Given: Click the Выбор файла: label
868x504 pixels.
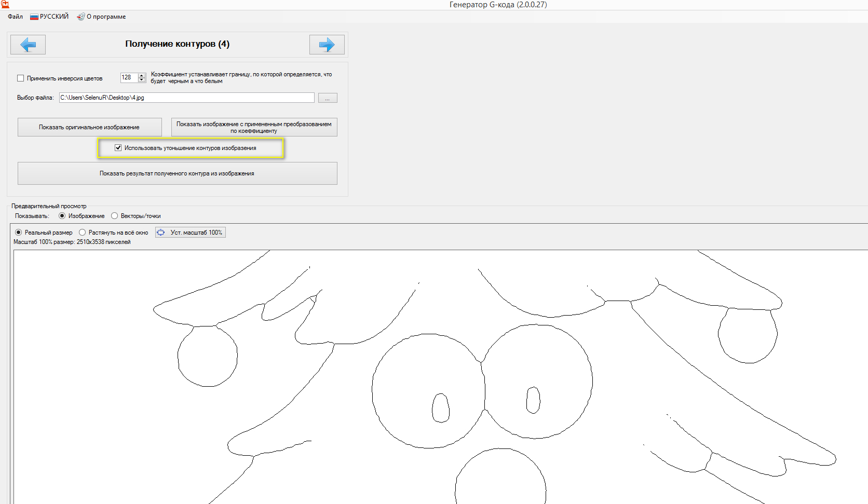Looking at the screenshot, I should pyautogui.click(x=35, y=98).
